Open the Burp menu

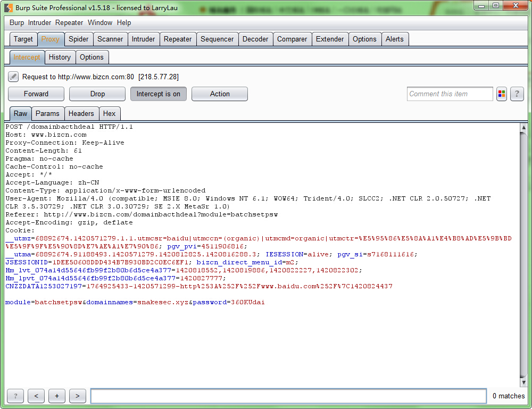pyautogui.click(x=16, y=23)
